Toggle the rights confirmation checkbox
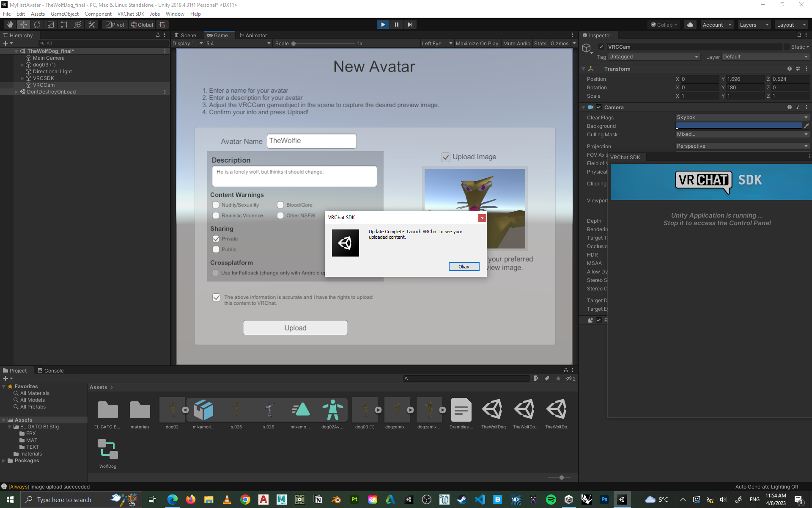The height and width of the screenshot is (508, 812). pos(217,297)
